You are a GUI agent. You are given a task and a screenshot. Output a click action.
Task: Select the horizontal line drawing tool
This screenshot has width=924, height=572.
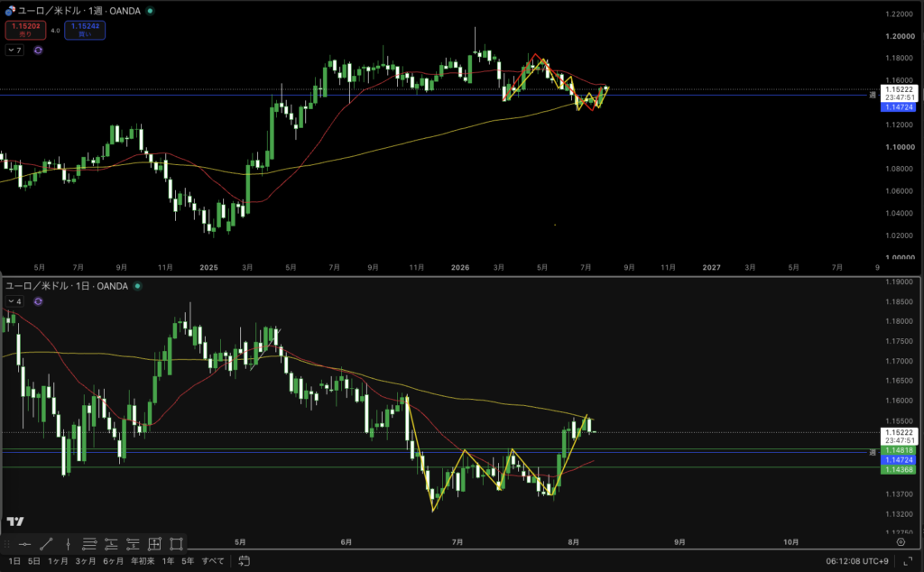coord(24,544)
